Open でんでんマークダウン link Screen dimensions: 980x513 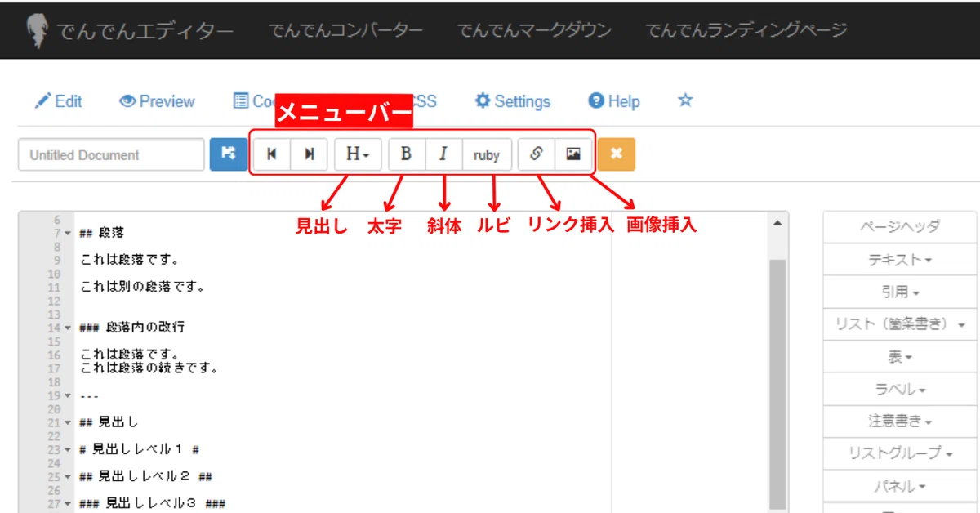point(534,31)
